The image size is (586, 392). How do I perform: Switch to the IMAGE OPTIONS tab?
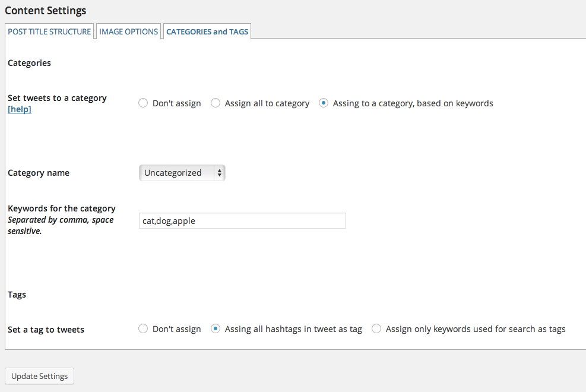point(129,31)
